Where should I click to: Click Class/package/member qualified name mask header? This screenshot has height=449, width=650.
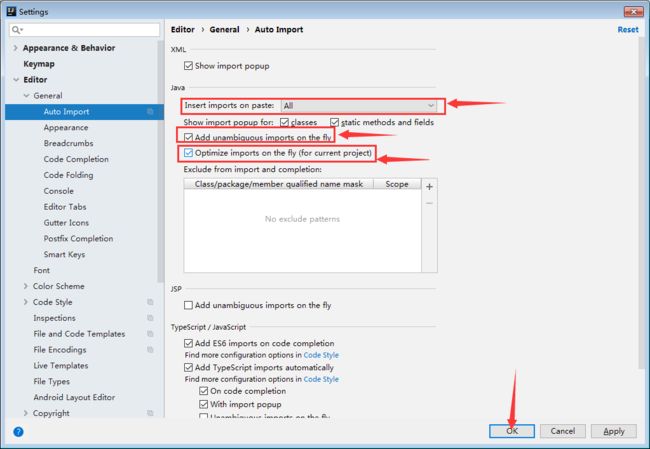tap(279, 184)
